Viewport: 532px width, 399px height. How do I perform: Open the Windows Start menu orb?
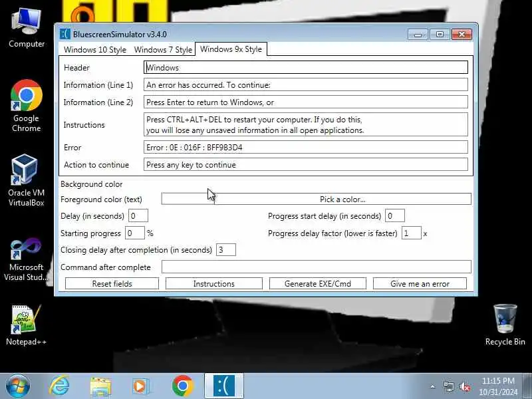click(18, 386)
